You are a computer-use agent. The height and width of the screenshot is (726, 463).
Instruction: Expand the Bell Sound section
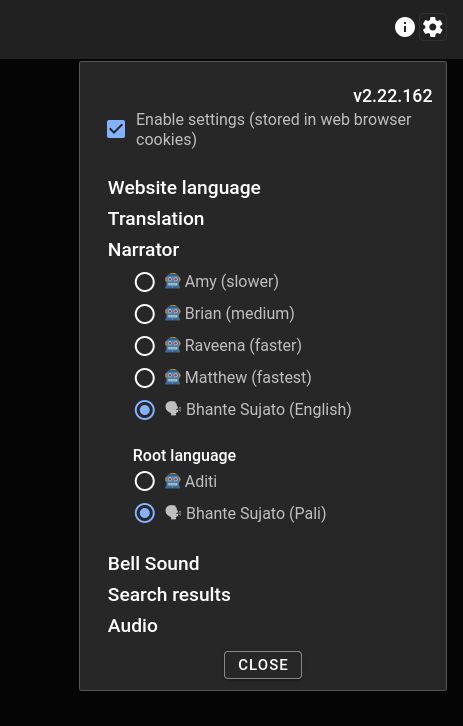[154, 563]
